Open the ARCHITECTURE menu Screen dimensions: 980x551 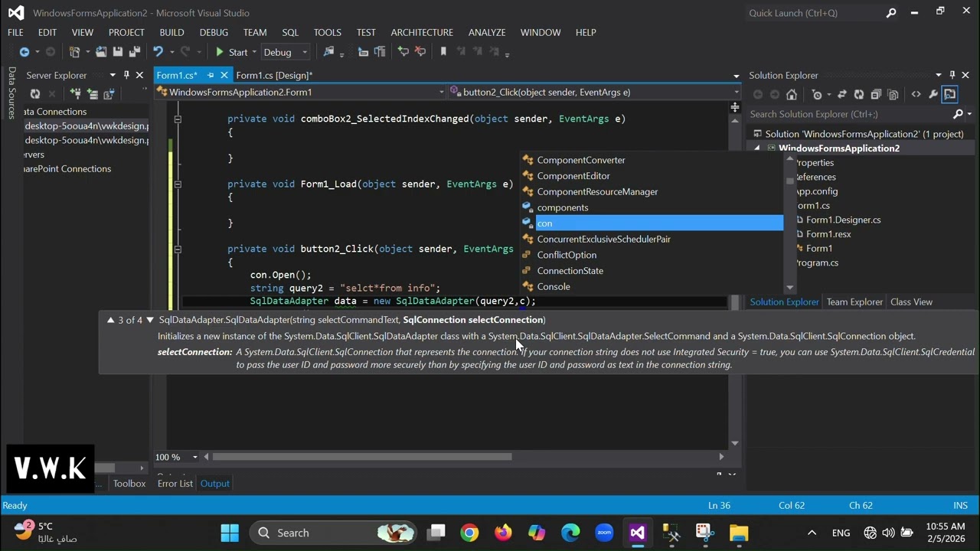click(x=422, y=32)
